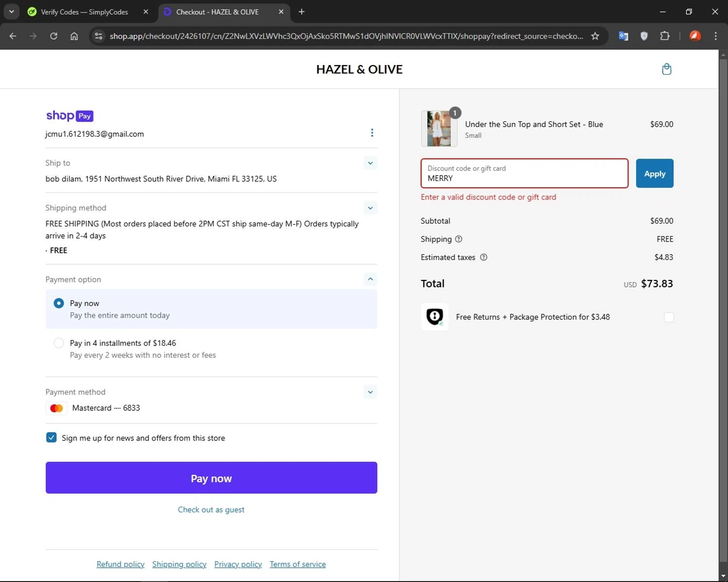Click the scrollbar up arrow
This screenshot has height=582, width=728.
[x=723, y=54]
